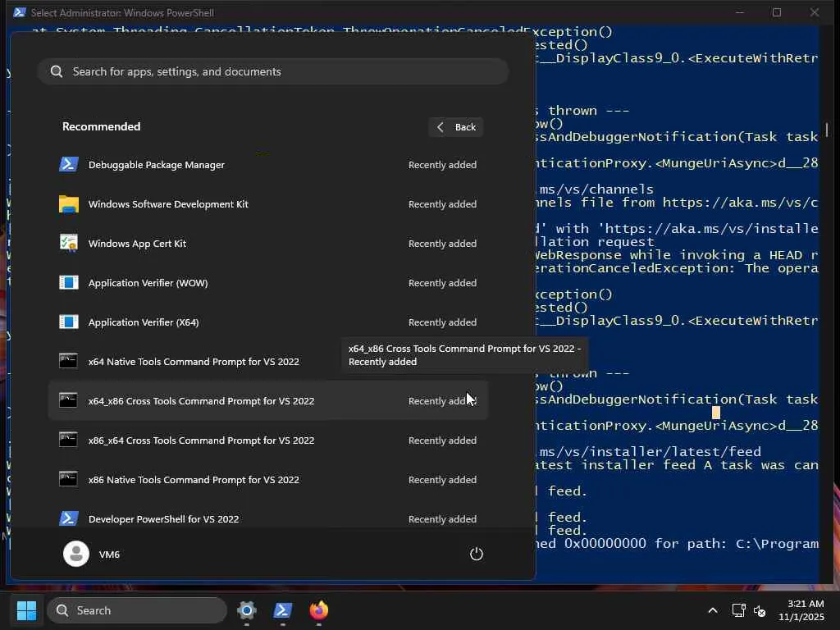Select x64 Native Tools Command Prompt label
Viewport: 840px width, 630px height.
pyautogui.click(x=194, y=362)
